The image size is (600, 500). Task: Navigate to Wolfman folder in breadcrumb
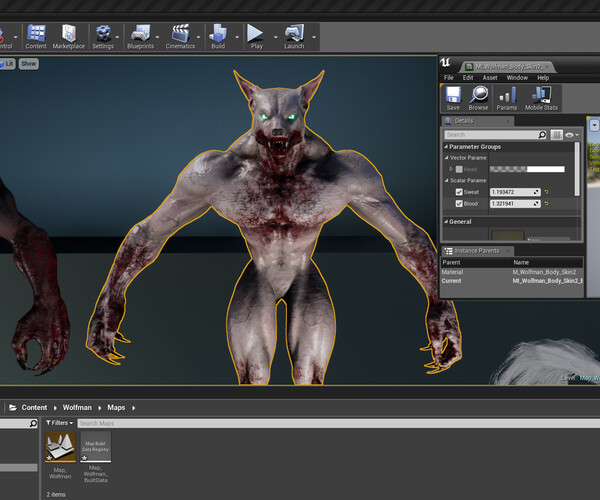pyautogui.click(x=77, y=407)
